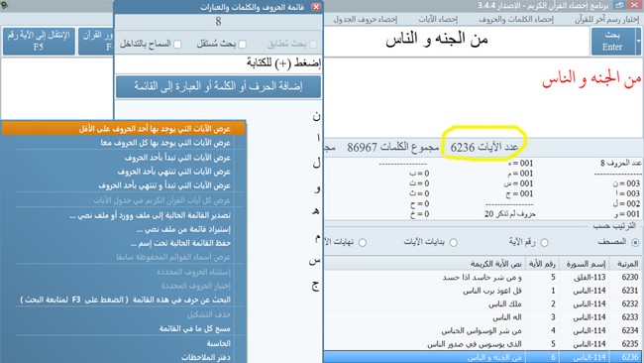Open إحصاء الكلمات والحروف menu
This screenshot has height=363, width=644.
pos(516,19)
